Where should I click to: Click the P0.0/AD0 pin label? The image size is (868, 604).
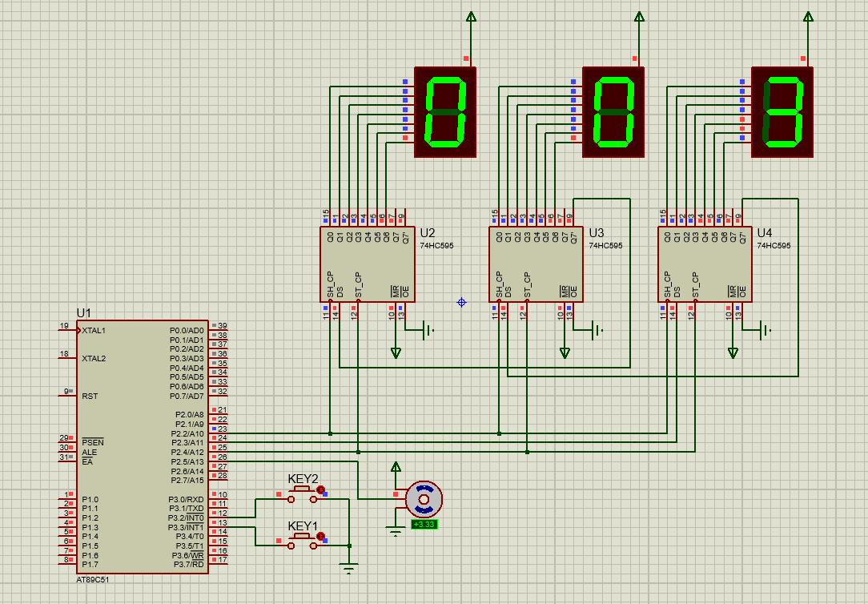(x=187, y=331)
